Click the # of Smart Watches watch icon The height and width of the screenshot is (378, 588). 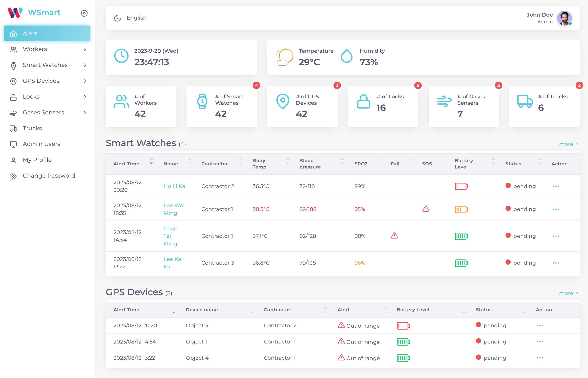[x=202, y=101]
